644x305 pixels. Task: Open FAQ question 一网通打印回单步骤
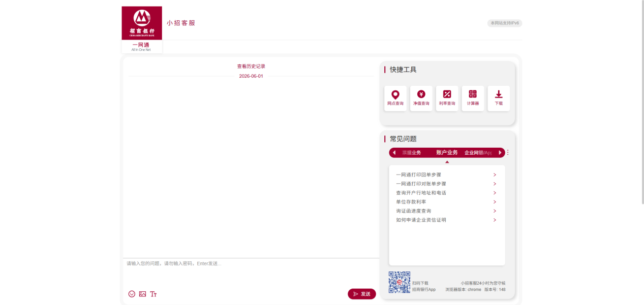418,175
